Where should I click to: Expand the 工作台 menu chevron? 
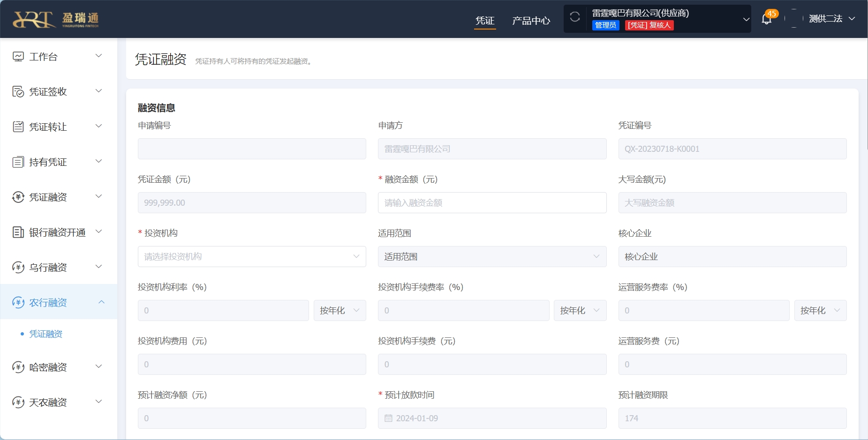click(99, 56)
